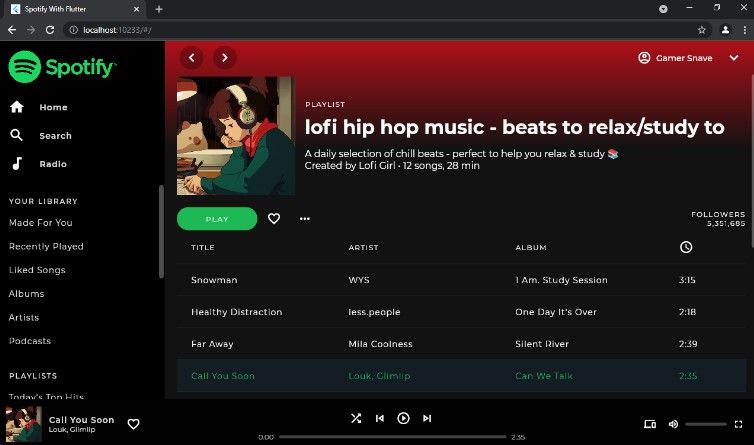Click the sidebar scrollbar

[x=162, y=231]
